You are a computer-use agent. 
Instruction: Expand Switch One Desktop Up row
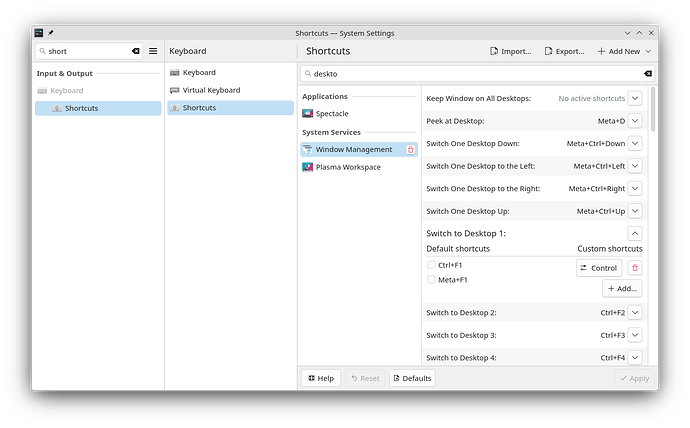click(635, 211)
